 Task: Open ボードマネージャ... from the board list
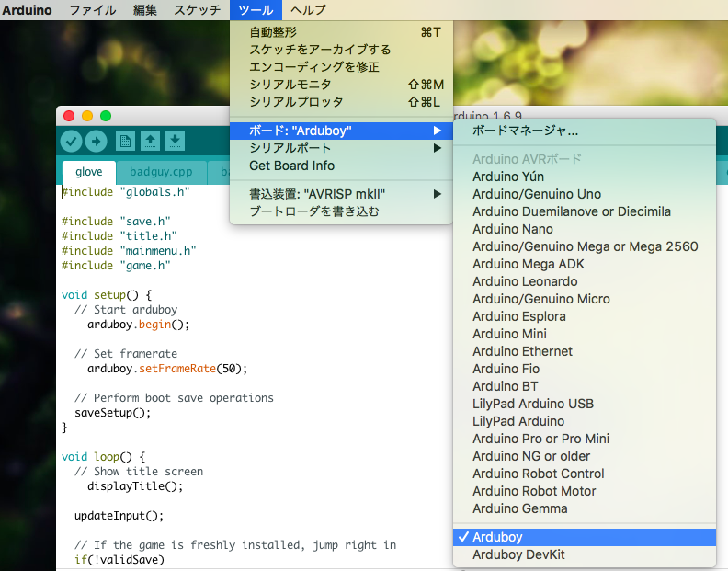pyautogui.click(x=585, y=131)
